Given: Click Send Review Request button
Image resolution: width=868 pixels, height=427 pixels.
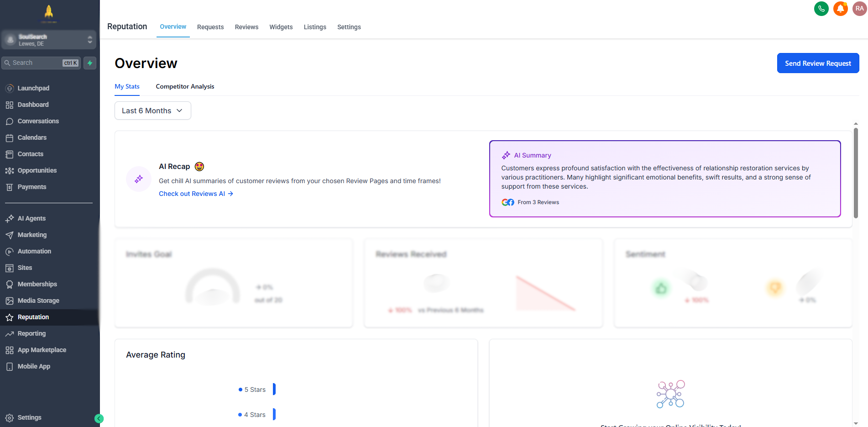Looking at the screenshot, I should tap(818, 63).
